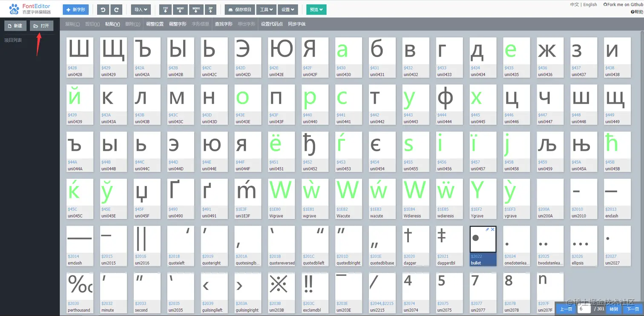The height and width of the screenshot is (316, 644).
Task: Select the uni043E green о glyph
Action: click(x=247, y=104)
